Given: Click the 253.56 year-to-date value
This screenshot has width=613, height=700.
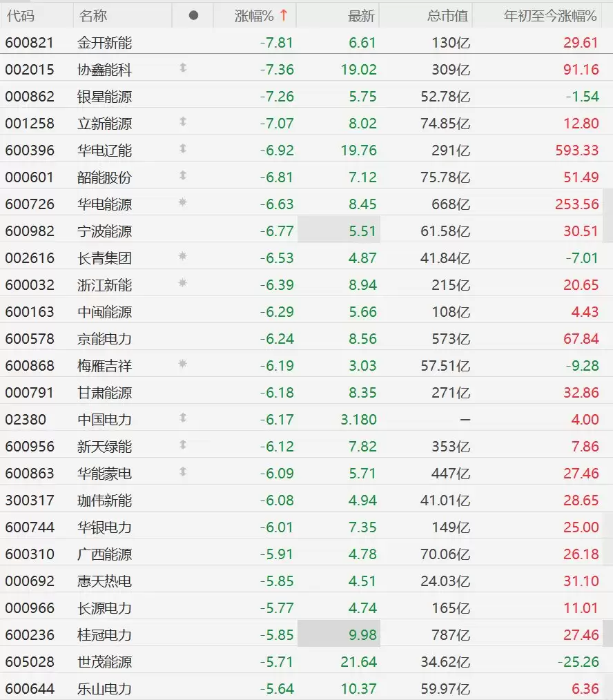Looking at the screenshot, I should [576, 204].
